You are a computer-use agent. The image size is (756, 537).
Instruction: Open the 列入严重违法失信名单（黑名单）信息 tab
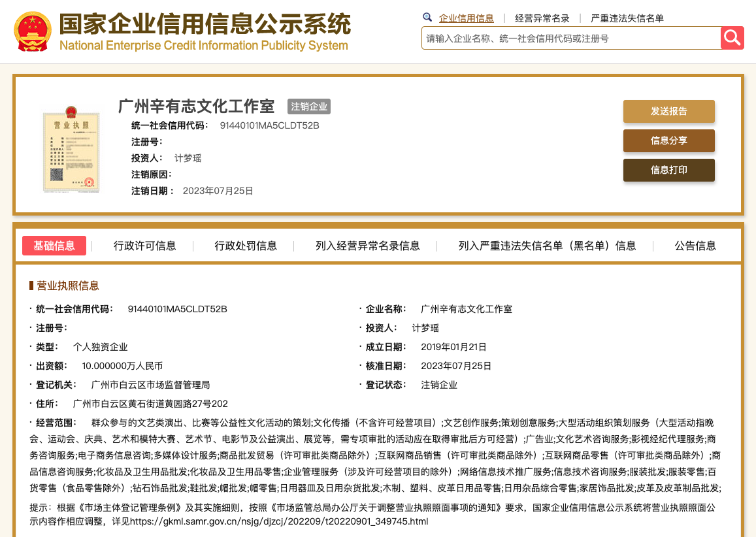point(547,246)
